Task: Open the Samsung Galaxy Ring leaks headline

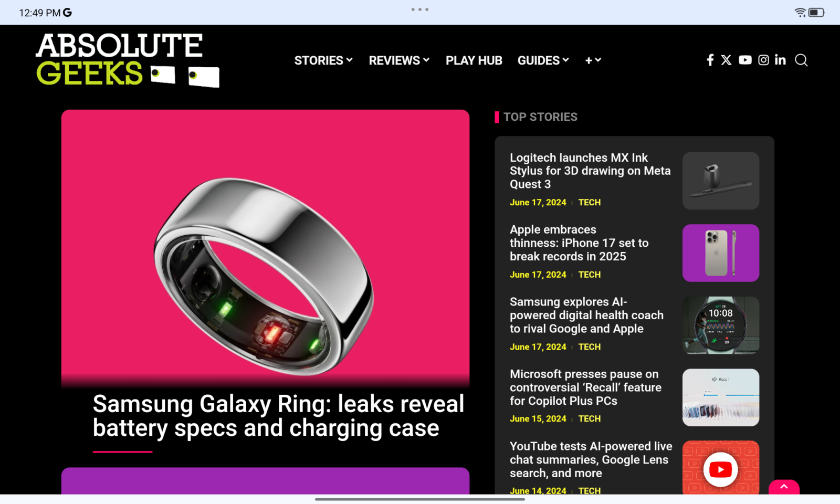Action: coord(278,416)
